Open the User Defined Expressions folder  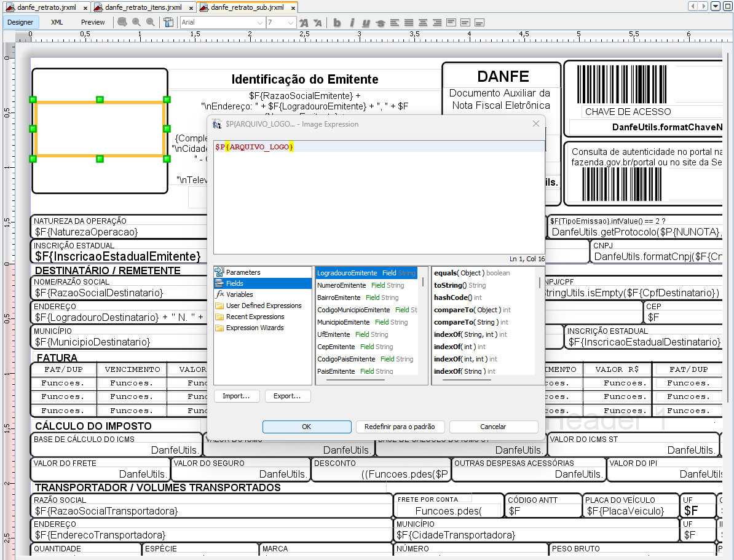264,306
